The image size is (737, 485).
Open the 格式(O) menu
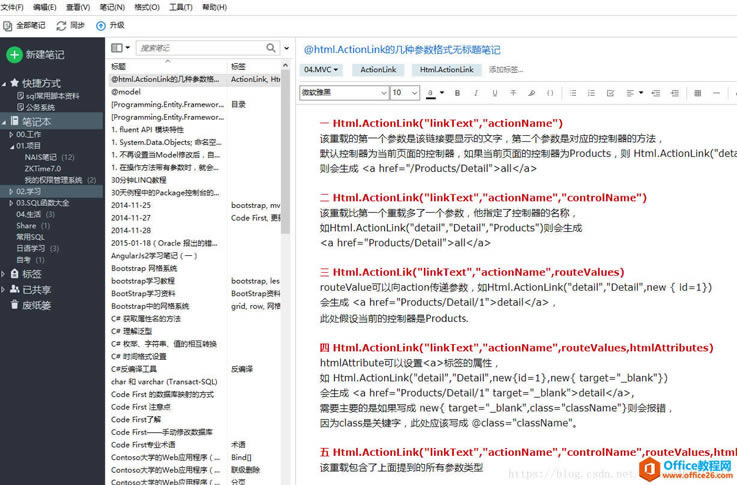click(x=147, y=7)
